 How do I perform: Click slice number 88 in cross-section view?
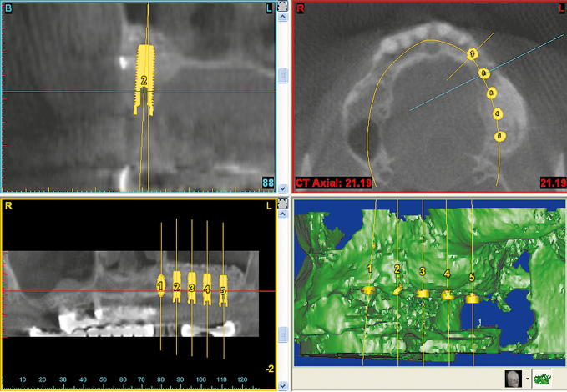pyautogui.click(x=267, y=182)
